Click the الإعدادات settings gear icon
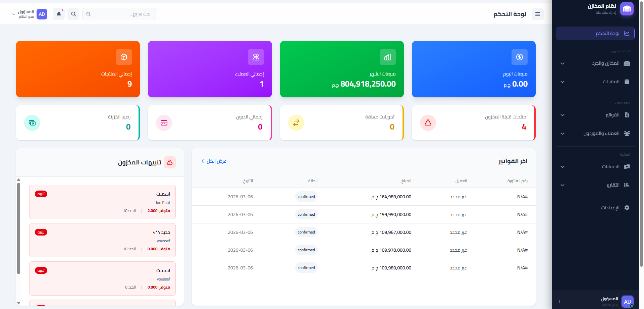Viewport: 644px width, 309px height. [627, 208]
